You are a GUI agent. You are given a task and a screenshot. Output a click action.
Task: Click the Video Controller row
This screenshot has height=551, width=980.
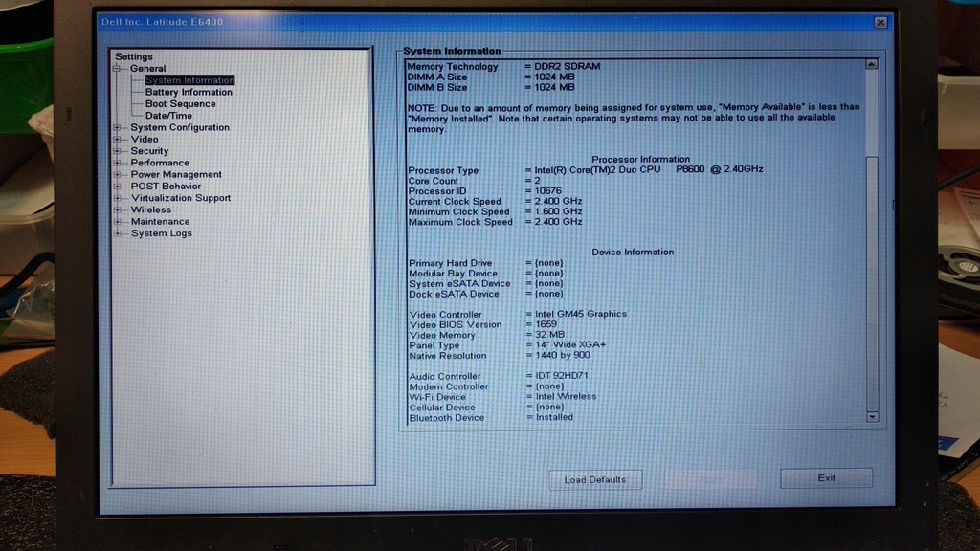pyautogui.click(x=518, y=314)
